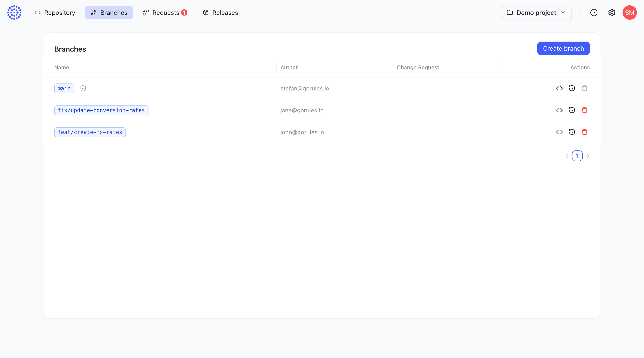
Task: Open code view for feat/create-fx-rates
Action: (559, 132)
